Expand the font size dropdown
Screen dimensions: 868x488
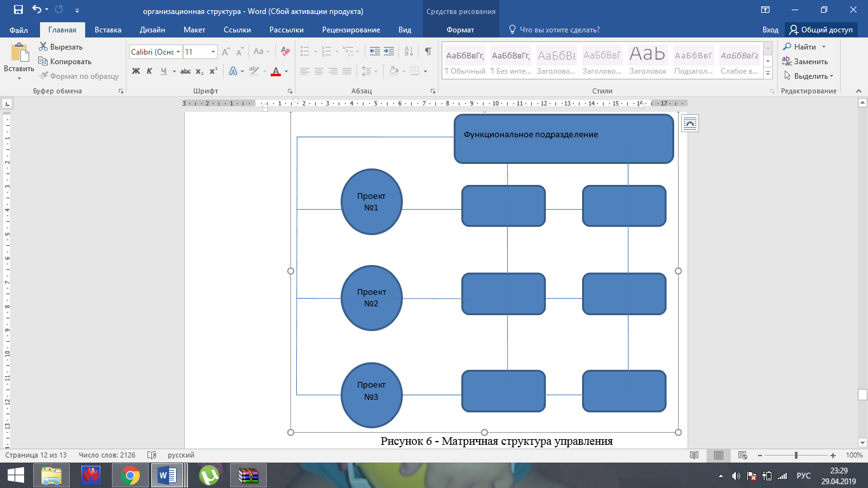click(x=213, y=52)
